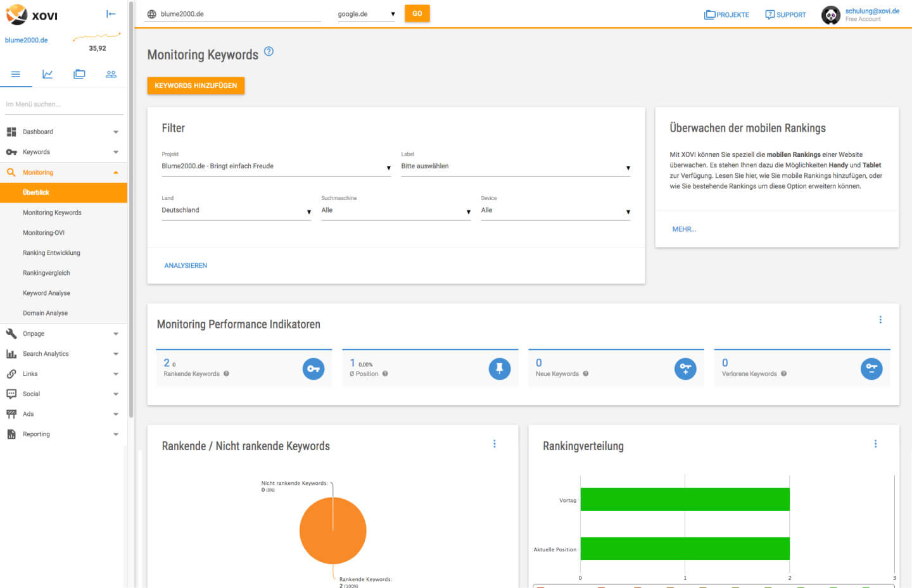Click the Links chain icon
Viewport: 912px width, 588px height.
(x=11, y=374)
